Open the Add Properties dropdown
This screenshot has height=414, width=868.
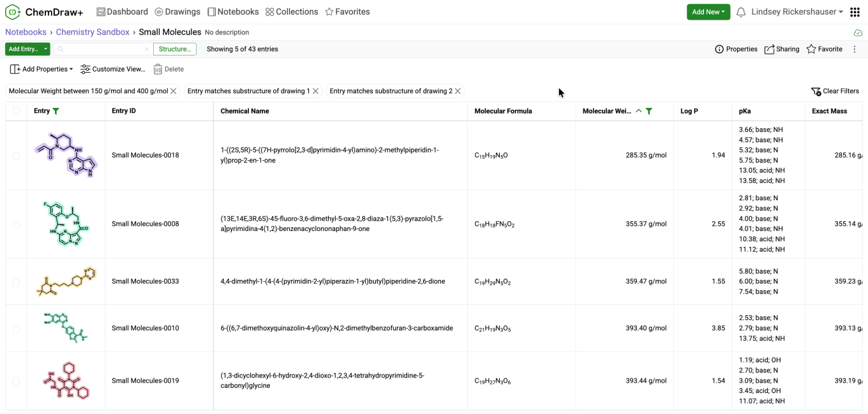[41, 69]
